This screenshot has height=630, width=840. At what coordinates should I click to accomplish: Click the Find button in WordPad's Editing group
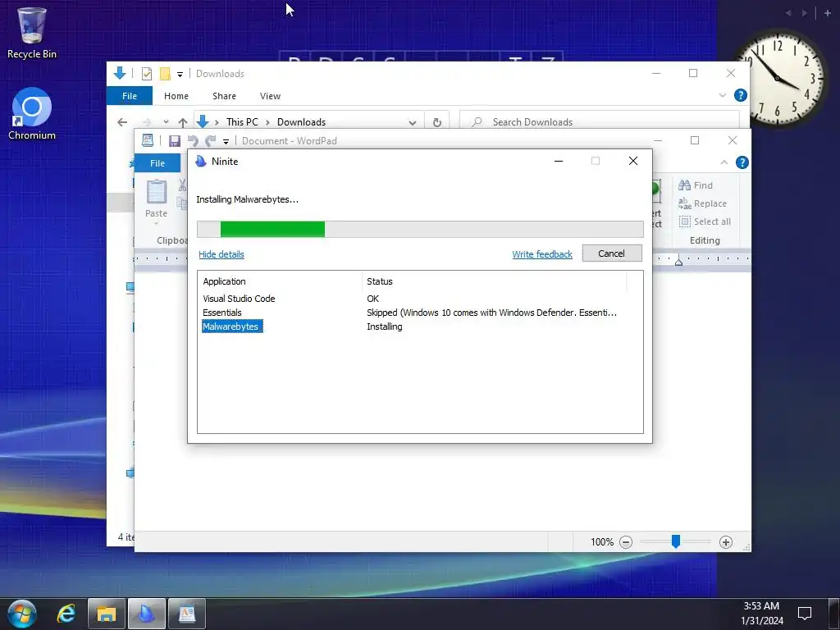coord(696,185)
